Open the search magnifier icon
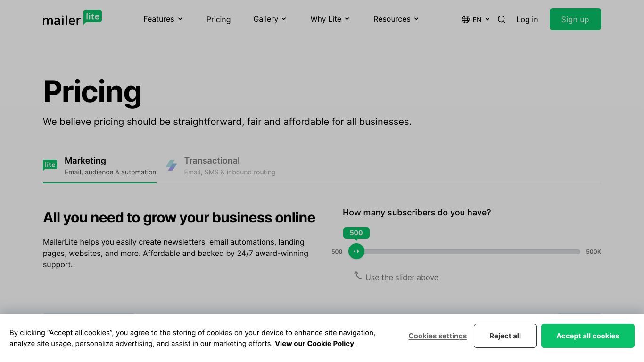Screen dimensions: 644x362 (502, 19)
